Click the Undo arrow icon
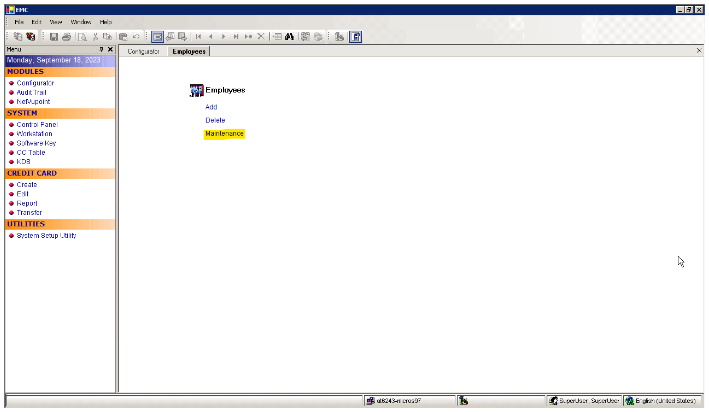 pos(136,37)
